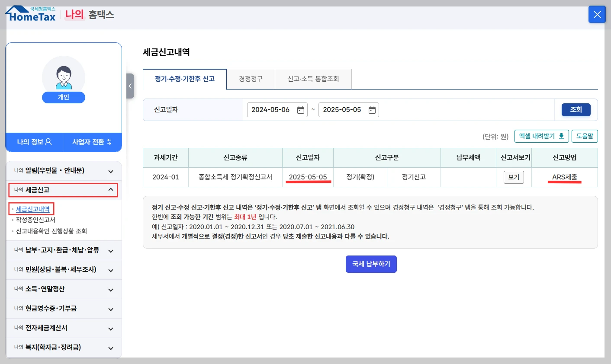Screen dimensions: 611x364
Task: Collapse the sidebar with the arrow handle
Action: (x=130, y=86)
